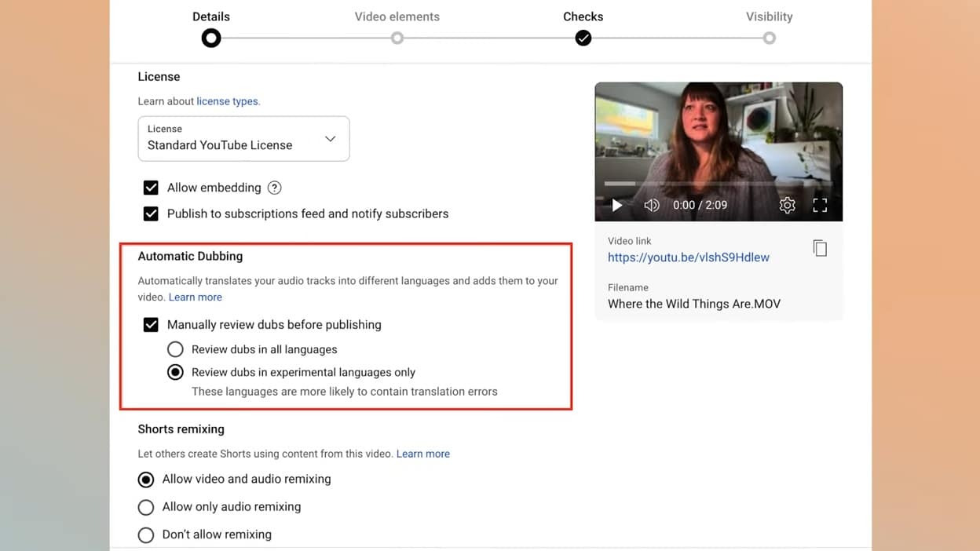Image resolution: width=980 pixels, height=551 pixels.
Task: Disable Publish to subscriptions feed and notify subscribers
Action: [151, 213]
